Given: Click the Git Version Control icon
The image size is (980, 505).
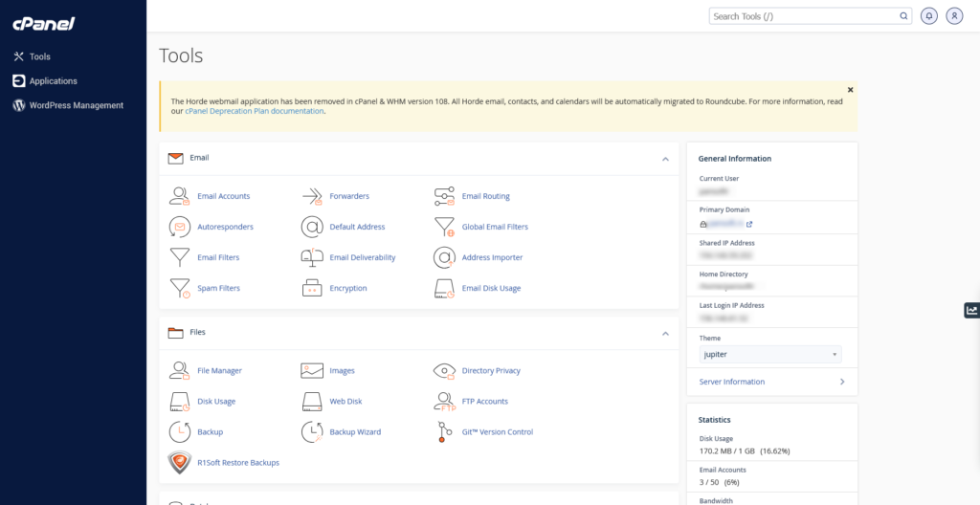Looking at the screenshot, I should 444,431.
